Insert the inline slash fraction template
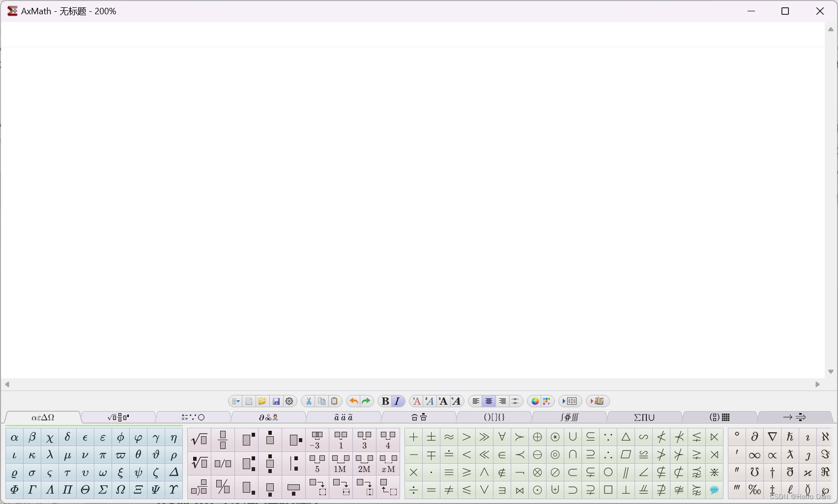 tap(223, 463)
